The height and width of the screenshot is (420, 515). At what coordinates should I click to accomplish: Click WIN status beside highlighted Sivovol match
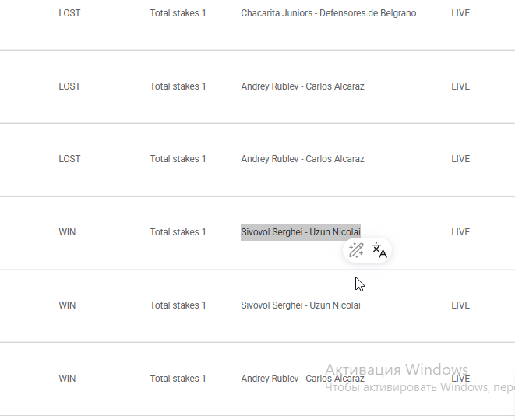click(67, 232)
